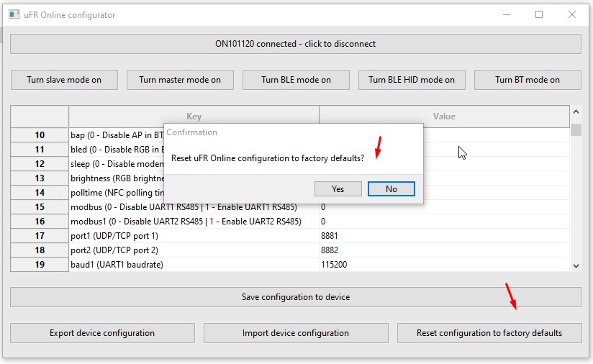Save configuration to device
Screen dimensions: 593x364
pyautogui.click(x=295, y=297)
